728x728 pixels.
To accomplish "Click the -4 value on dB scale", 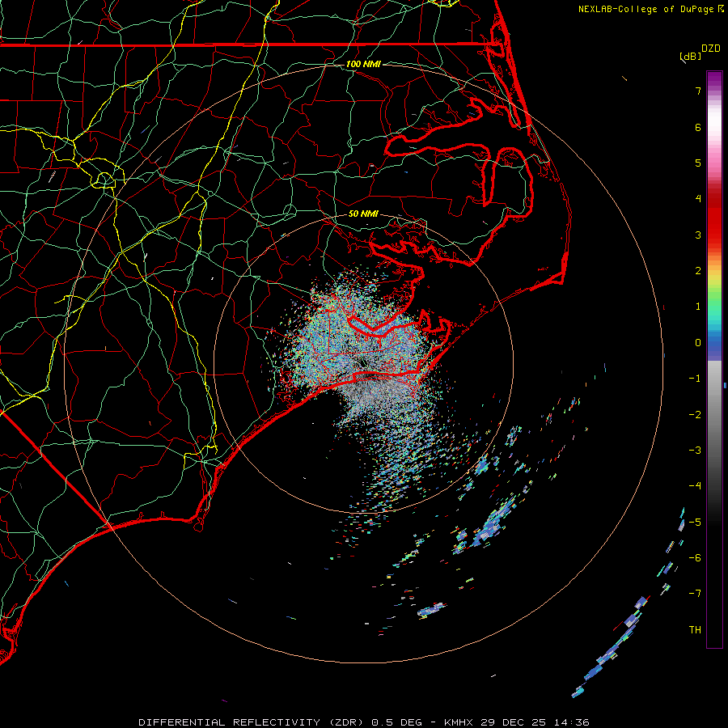I will coord(695,486).
